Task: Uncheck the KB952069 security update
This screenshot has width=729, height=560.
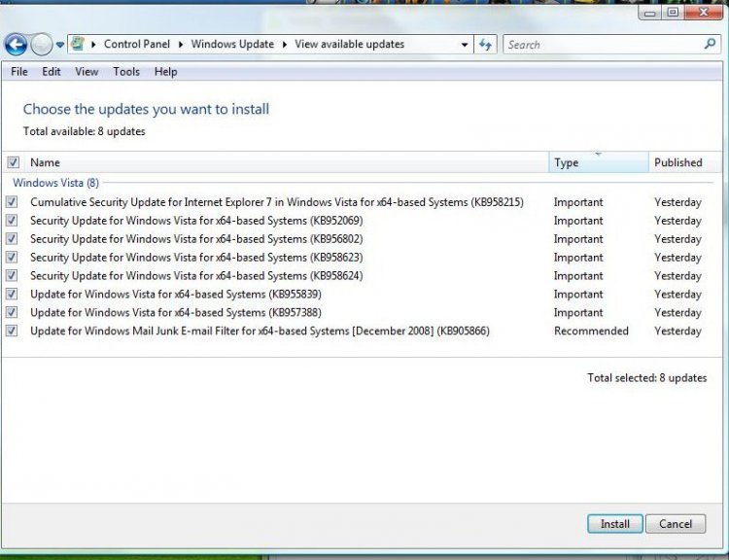Action: 12,220
